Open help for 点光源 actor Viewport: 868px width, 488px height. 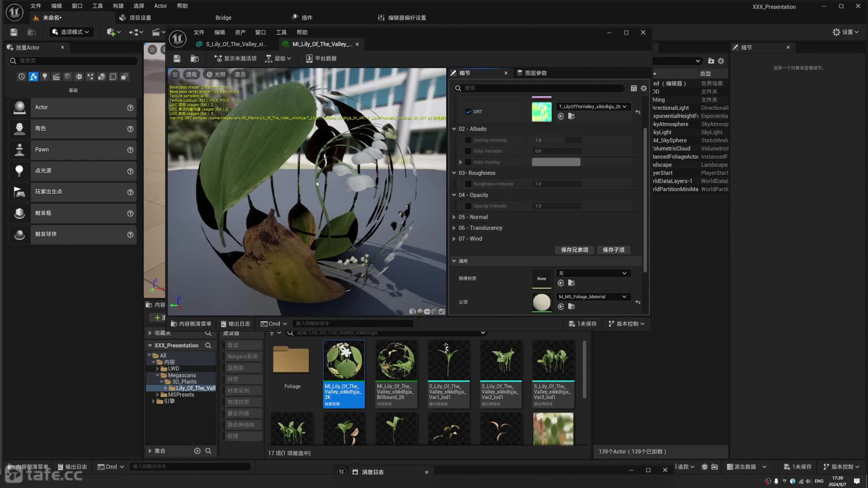click(x=130, y=171)
